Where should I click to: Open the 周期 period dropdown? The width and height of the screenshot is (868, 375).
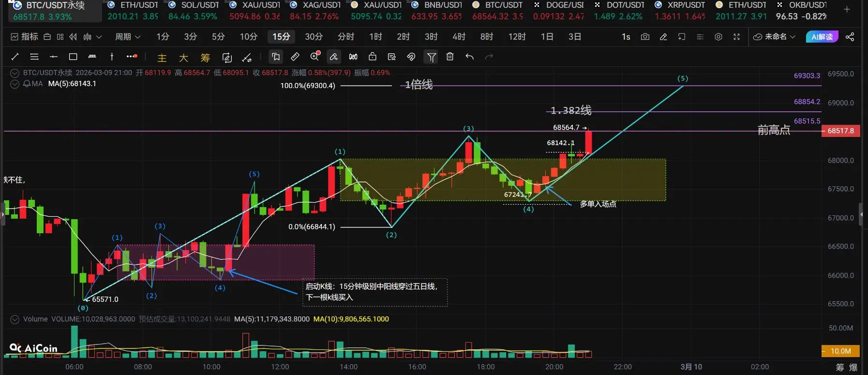tap(128, 37)
